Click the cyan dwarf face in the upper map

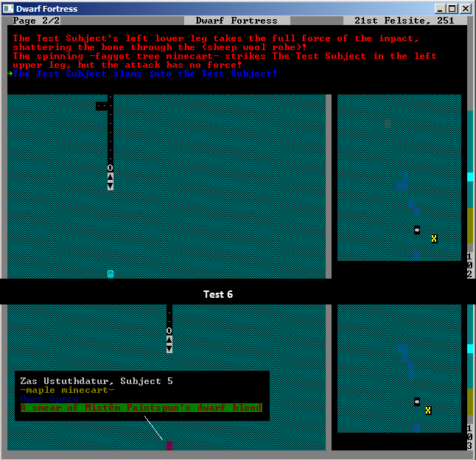pyautogui.click(x=111, y=274)
